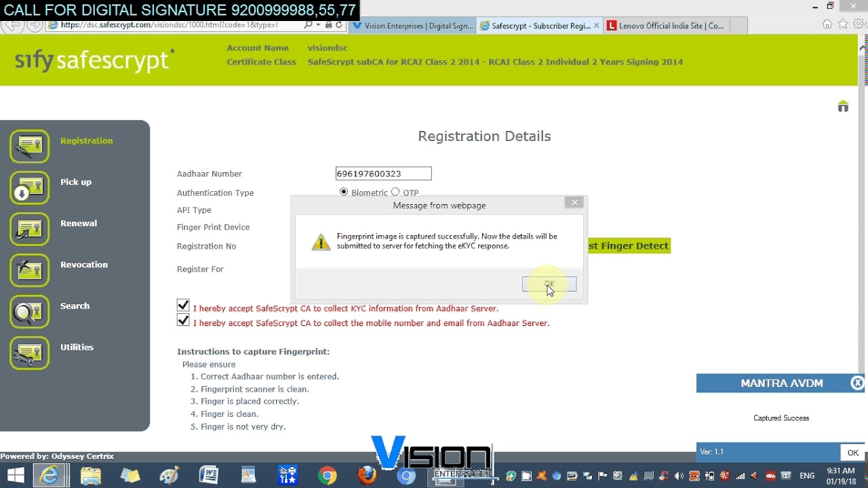Click the address bar search magnifier icon
868x488 pixels.
click(309, 25)
